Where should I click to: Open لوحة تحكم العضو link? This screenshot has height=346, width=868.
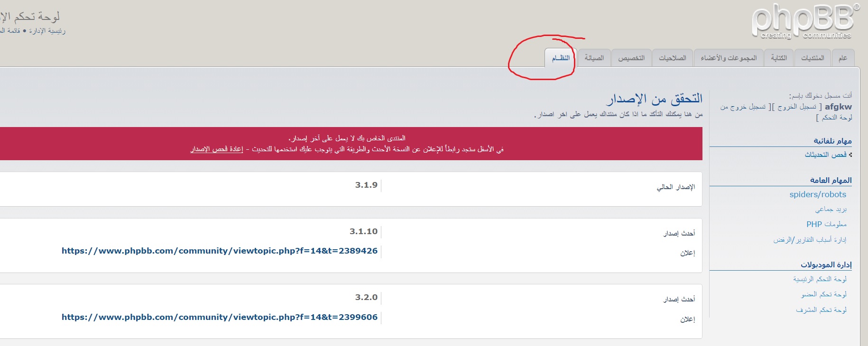(824, 294)
